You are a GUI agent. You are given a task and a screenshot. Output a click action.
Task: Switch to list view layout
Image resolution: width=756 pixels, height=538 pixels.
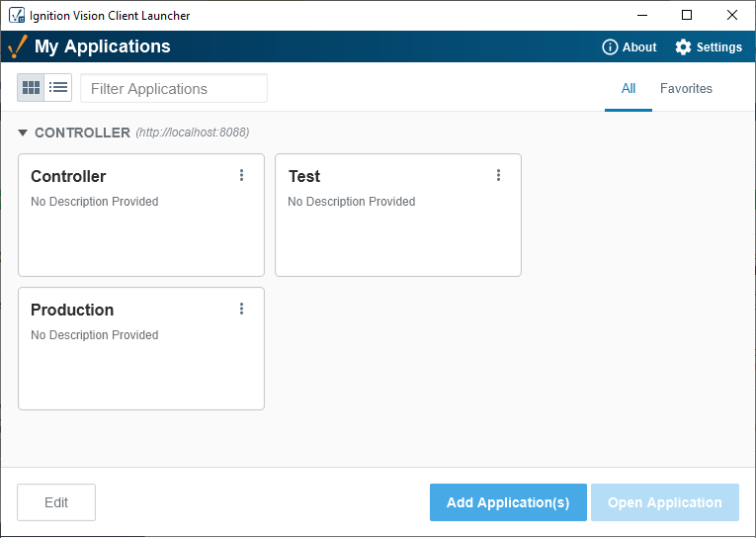pyautogui.click(x=58, y=88)
